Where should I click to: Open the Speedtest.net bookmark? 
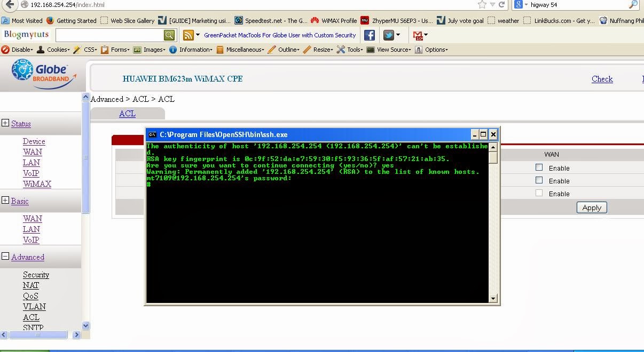tap(271, 21)
